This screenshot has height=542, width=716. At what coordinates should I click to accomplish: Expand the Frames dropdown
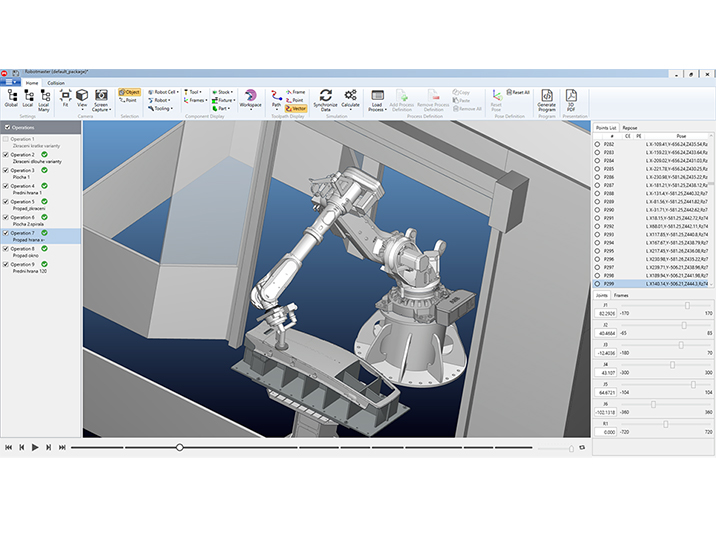195,100
